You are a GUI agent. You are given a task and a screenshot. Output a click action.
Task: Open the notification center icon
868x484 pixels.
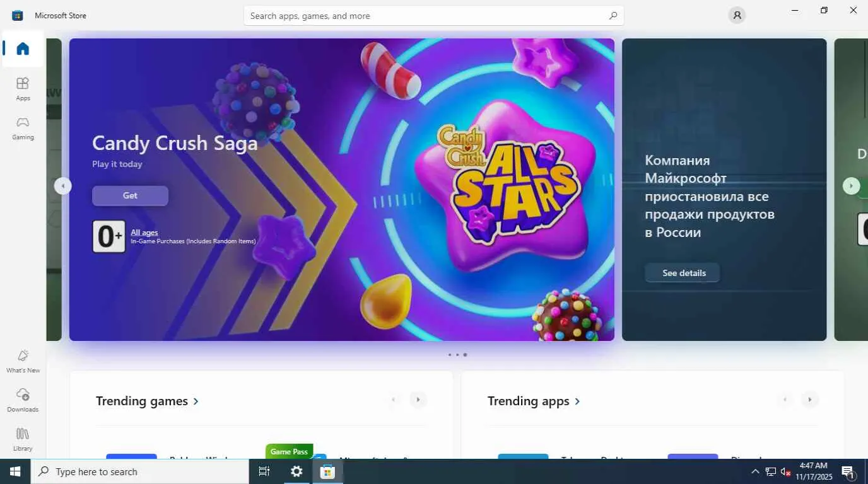point(848,472)
